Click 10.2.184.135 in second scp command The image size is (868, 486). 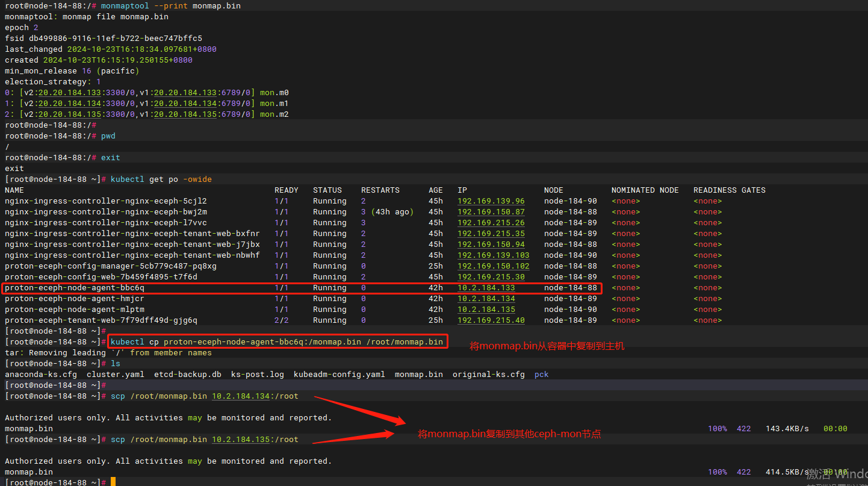(241, 440)
